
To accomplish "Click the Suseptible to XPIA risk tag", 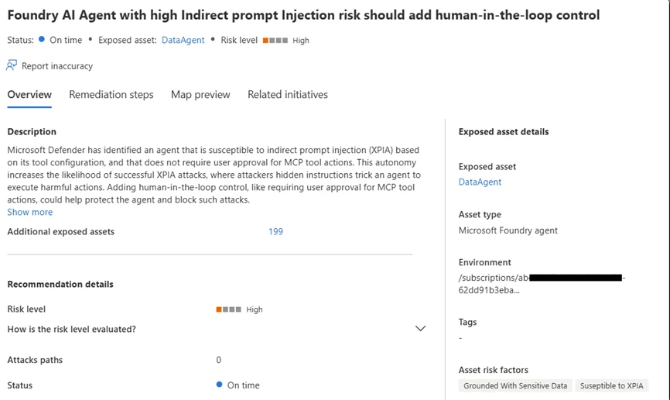I will click(x=614, y=386).
